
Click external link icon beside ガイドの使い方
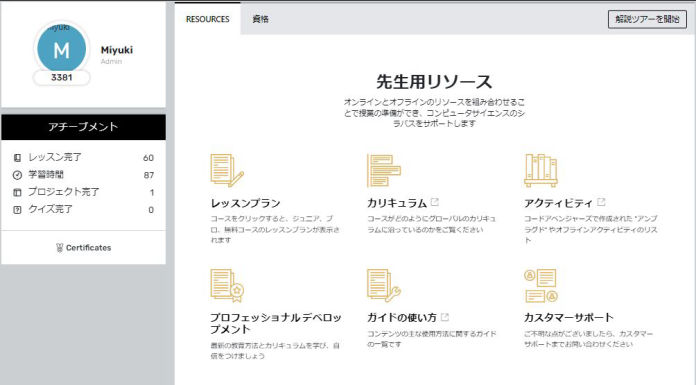coord(445,317)
